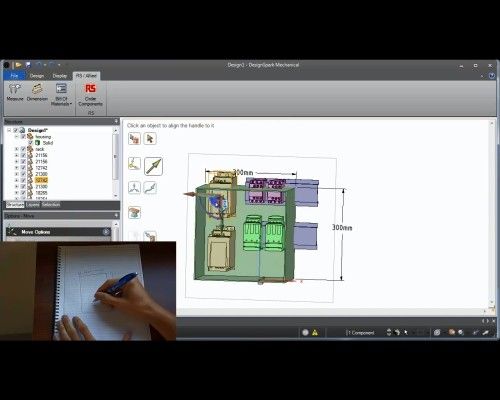500x400 pixels.
Task: Click the 1 Component selection status text
Action: pyautogui.click(x=360, y=333)
